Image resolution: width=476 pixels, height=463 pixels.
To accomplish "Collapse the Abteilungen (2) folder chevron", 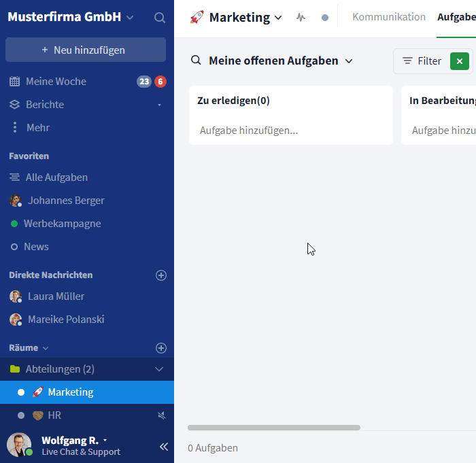I will coord(159,369).
